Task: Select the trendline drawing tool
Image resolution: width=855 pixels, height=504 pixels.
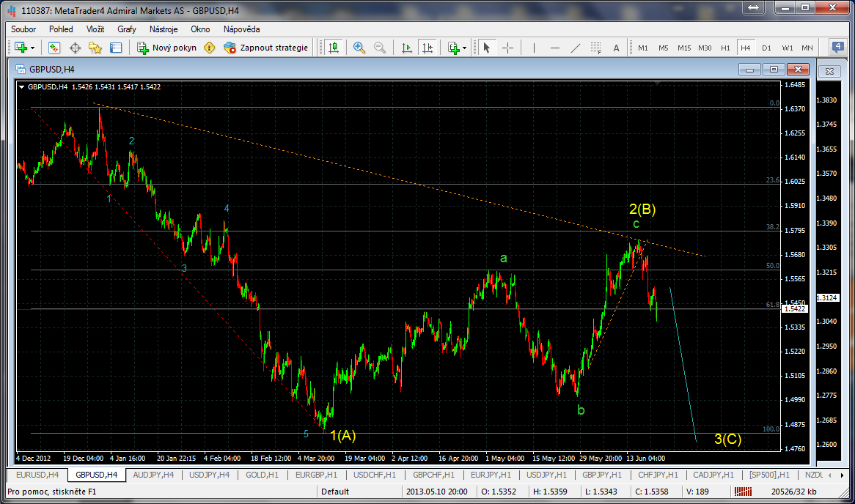Action: pyautogui.click(x=576, y=48)
